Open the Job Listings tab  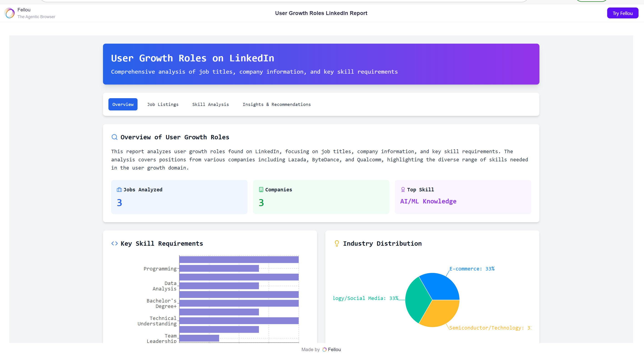[x=163, y=105]
